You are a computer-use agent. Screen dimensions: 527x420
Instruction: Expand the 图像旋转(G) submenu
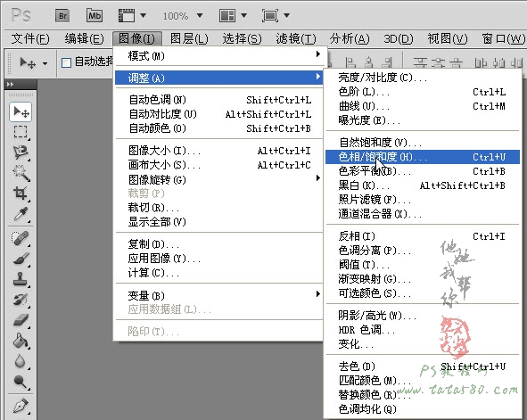coord(219,179)
